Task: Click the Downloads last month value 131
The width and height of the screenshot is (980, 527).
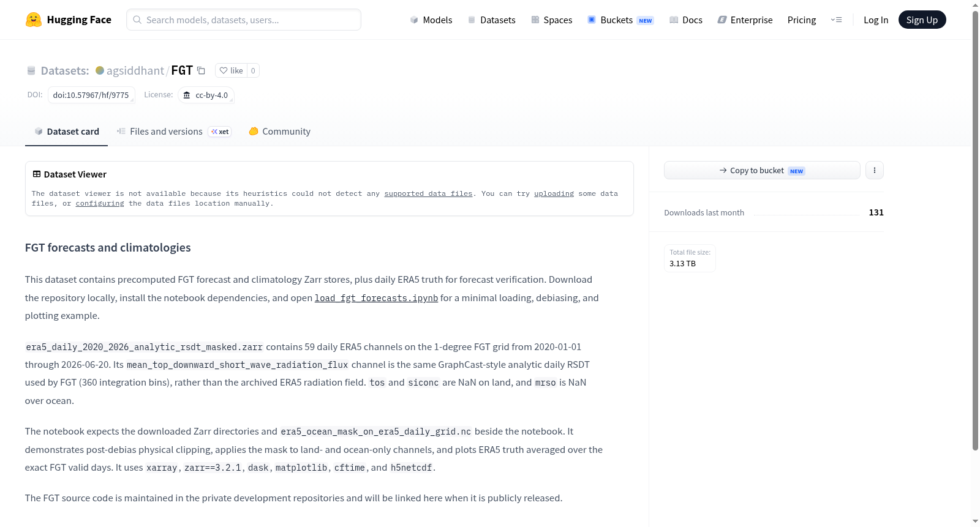Action: [x=876, y=212]
